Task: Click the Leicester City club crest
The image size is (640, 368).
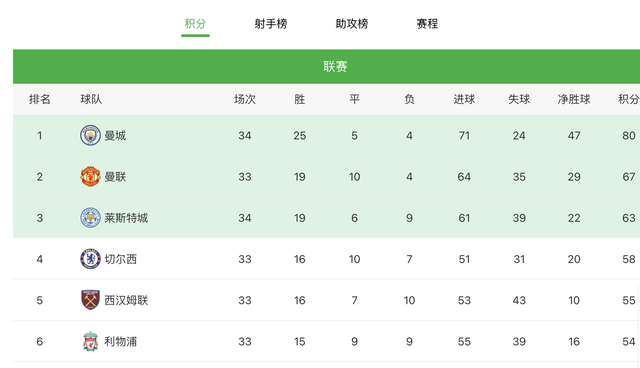Action: pos(90,218)
